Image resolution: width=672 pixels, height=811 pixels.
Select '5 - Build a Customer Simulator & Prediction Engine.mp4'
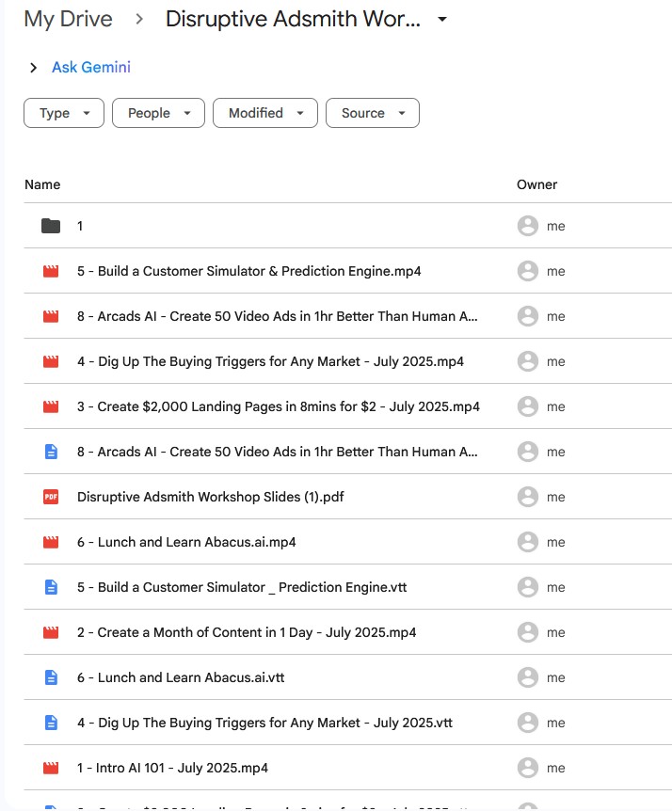248,271
